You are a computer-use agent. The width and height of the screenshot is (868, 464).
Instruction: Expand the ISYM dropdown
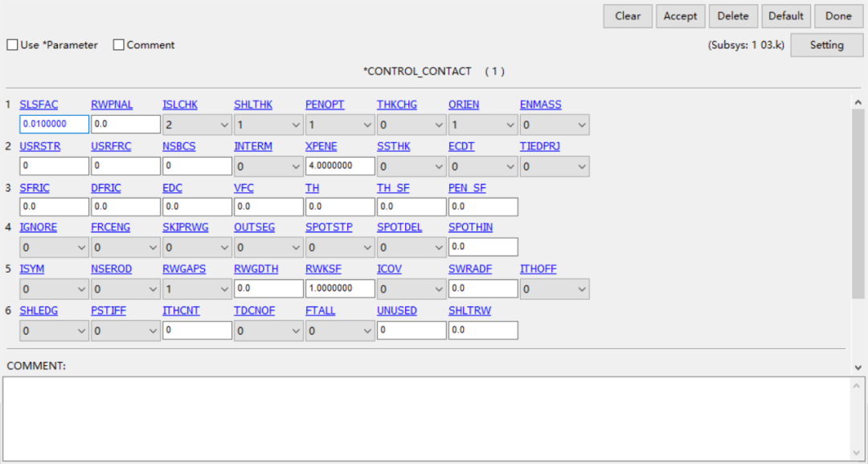[x=54, y=289]
